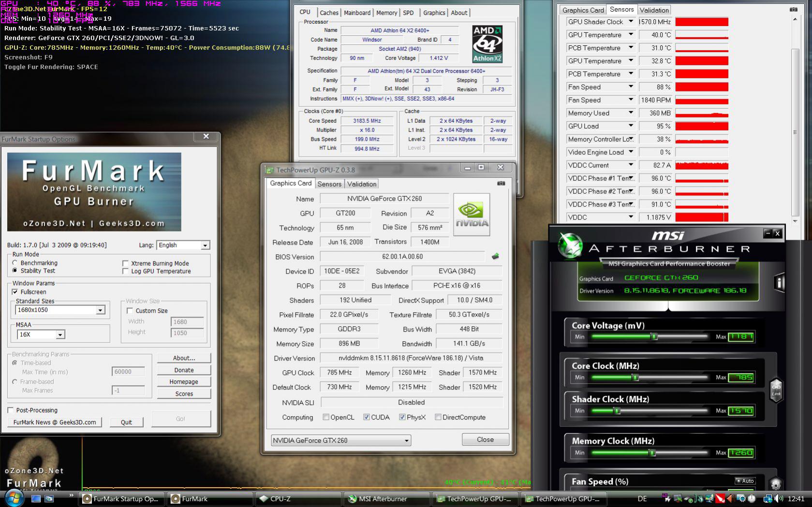Select the Stability Test radio button
The width and height of the screenshot is (812, 507).
point(15,271)
